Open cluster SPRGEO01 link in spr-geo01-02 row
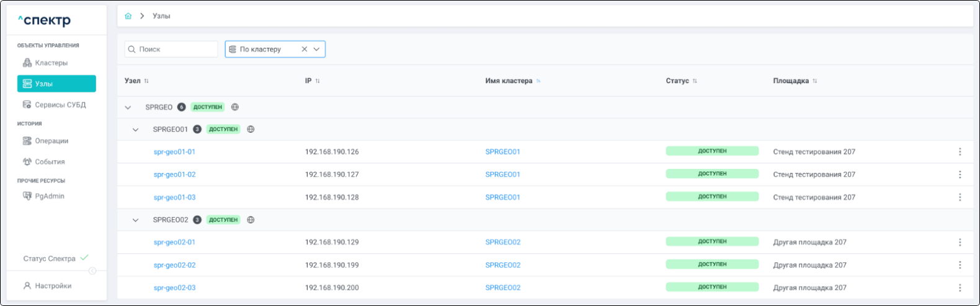The height and width of the screenshot is (306, 980). 502,175
